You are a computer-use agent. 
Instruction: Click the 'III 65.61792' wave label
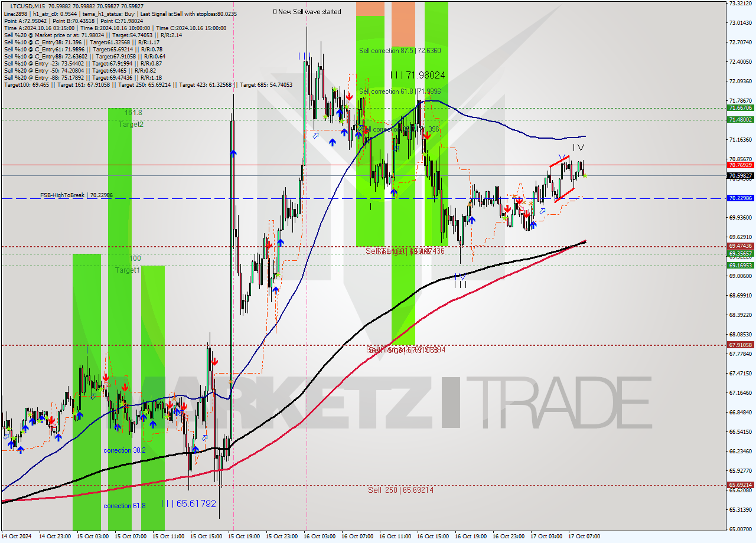pyautogui.click(x=188, y=504)
